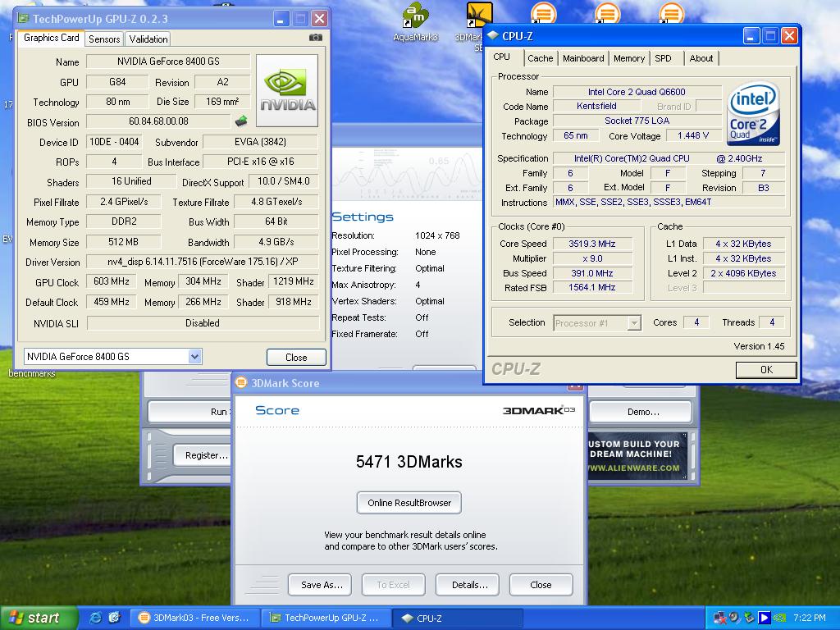
Task: Click the Close button in GPU-Z
Action: pyautogui.click(x=296, y=357)
